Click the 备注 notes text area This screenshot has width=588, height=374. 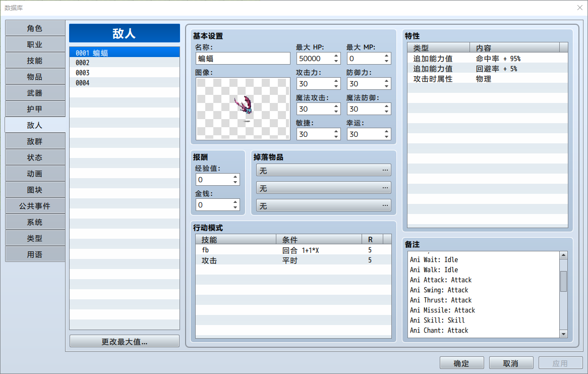pyautogui.click(x=484, y=295)
